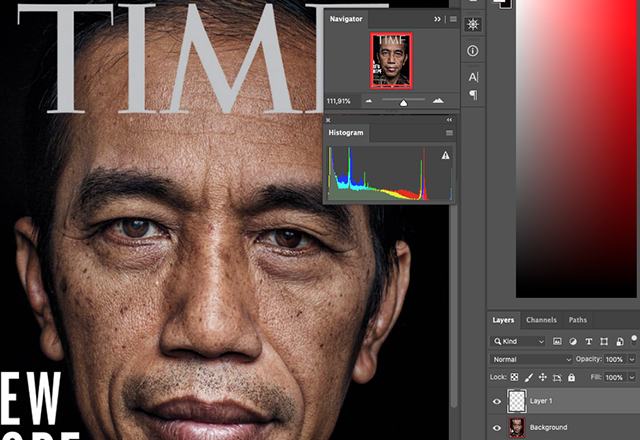Open the Info panel icon
This screenshot has height=440, width=640.
pyautogui.click(x=473, y=51)
